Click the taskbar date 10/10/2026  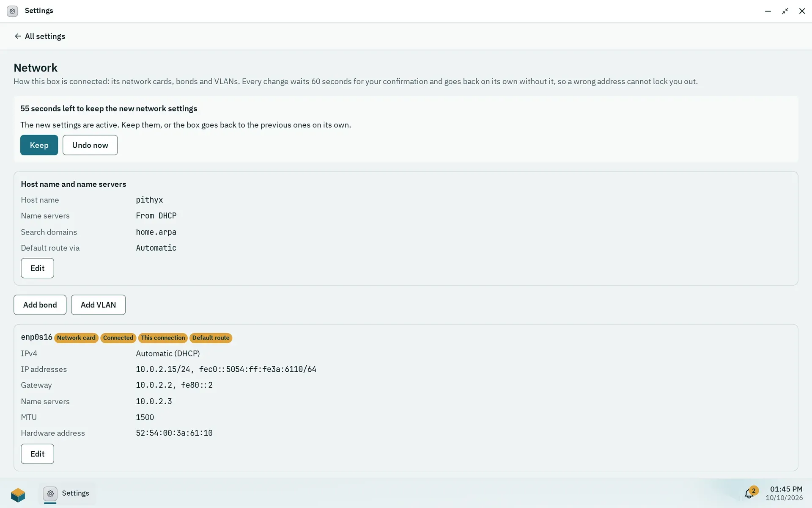coord(784,498)
